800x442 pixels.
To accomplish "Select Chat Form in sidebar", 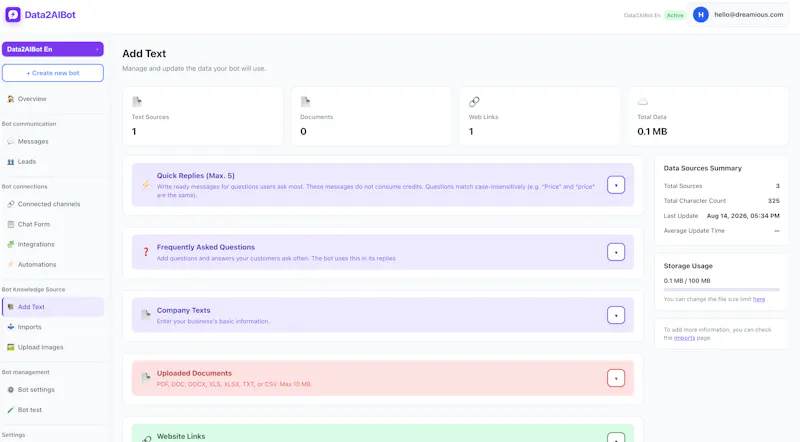I will 53,224.
